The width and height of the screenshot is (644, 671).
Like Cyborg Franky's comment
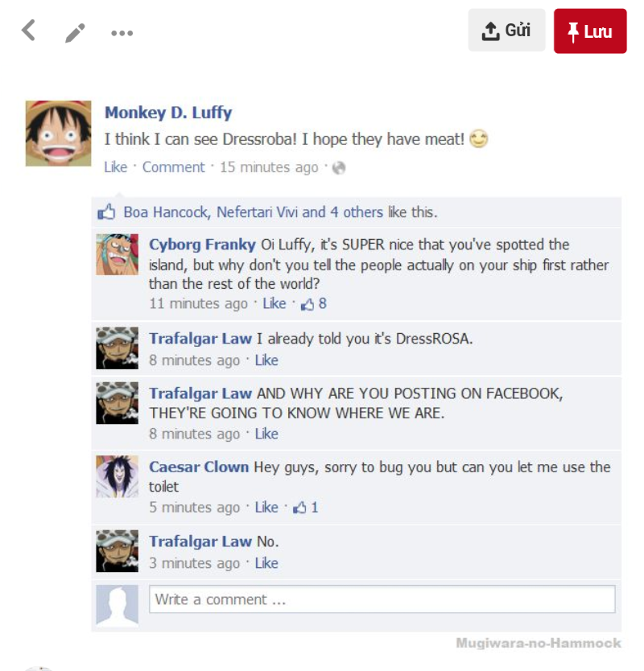274,303
